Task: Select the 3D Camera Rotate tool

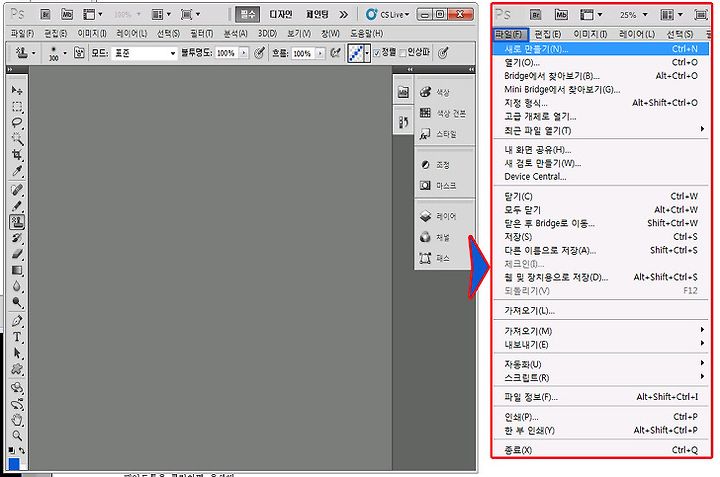Action: [x=17, y=404]
